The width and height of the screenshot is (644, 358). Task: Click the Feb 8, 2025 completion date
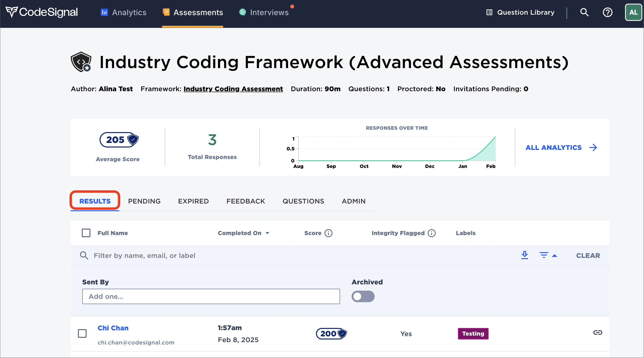238,339
